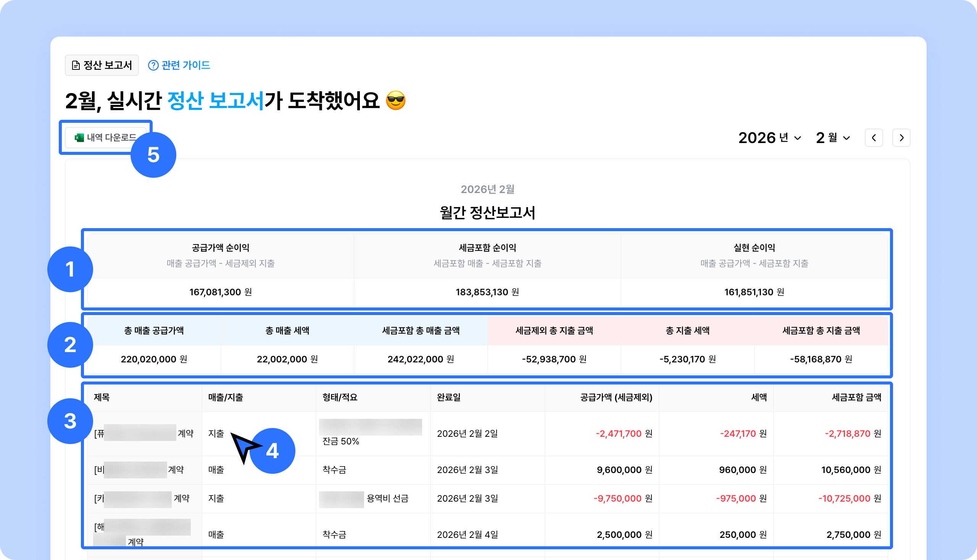
Task: Click the Excel icon on 내역 다운로드
Action: pyautogui.click(x=79, y=138)
